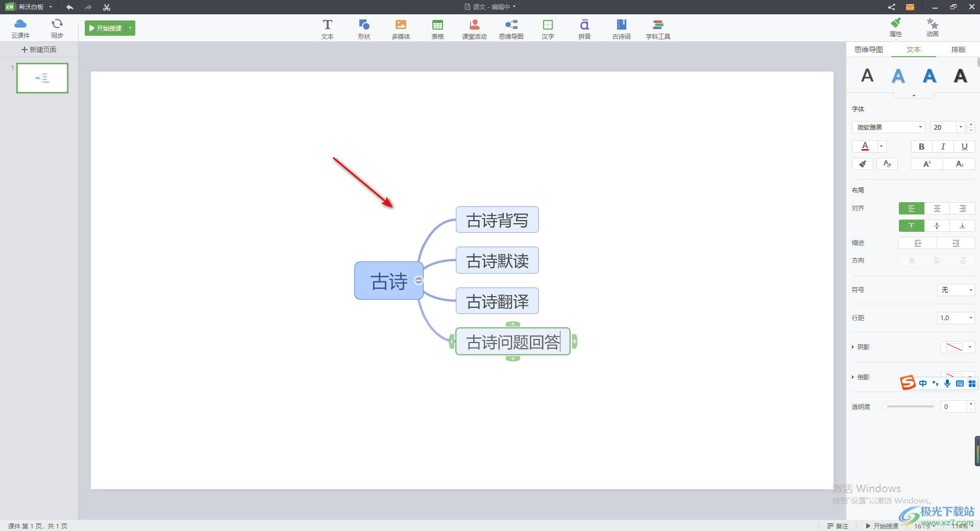The height and width of the screenshot is (531, 980).
Task: Open the line spacing (行距) dropdown
Action: (956, 318)
